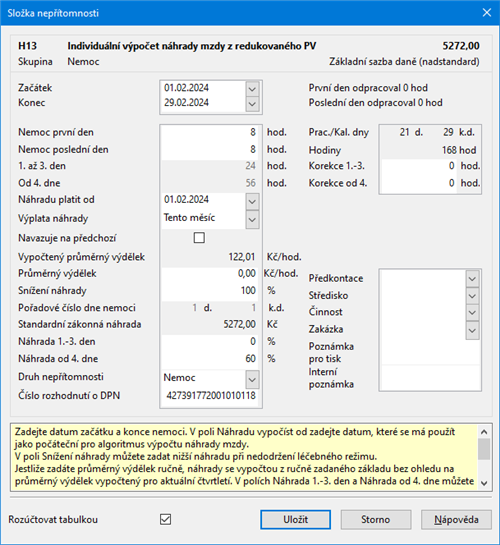Open the Začátek date dropdown arrow
This screenshot has width=500, height=545.
click(x=252, y=89)
